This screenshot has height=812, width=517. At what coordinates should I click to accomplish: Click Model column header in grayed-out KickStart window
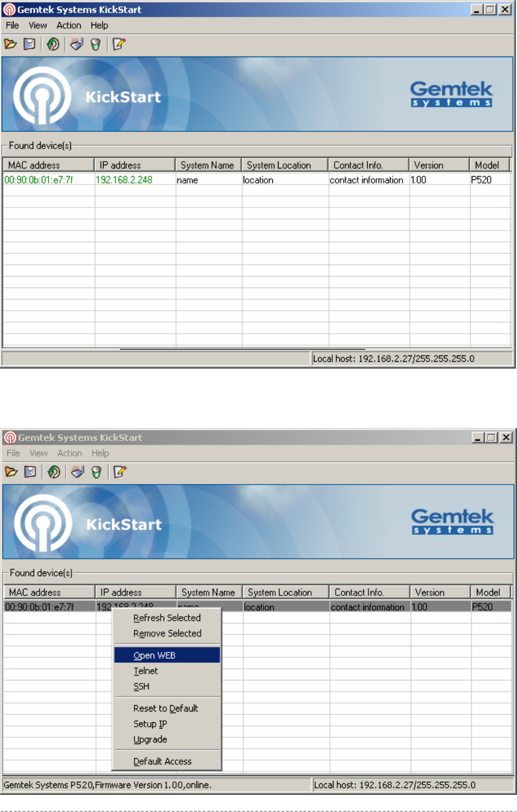491,593
